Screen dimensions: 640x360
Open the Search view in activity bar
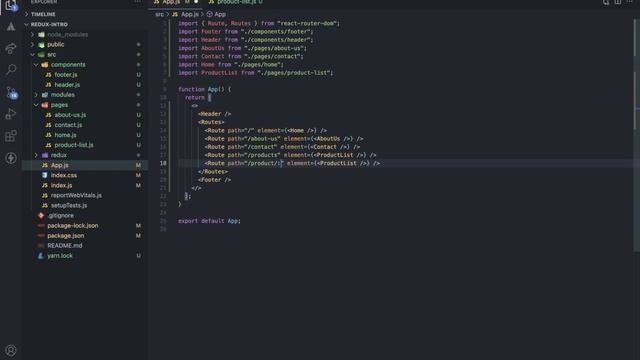11,70
